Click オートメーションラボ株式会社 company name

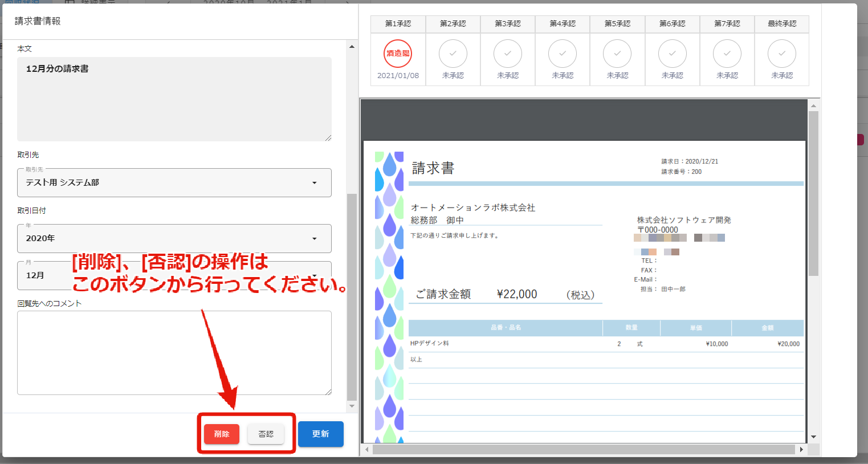point(473,207)
